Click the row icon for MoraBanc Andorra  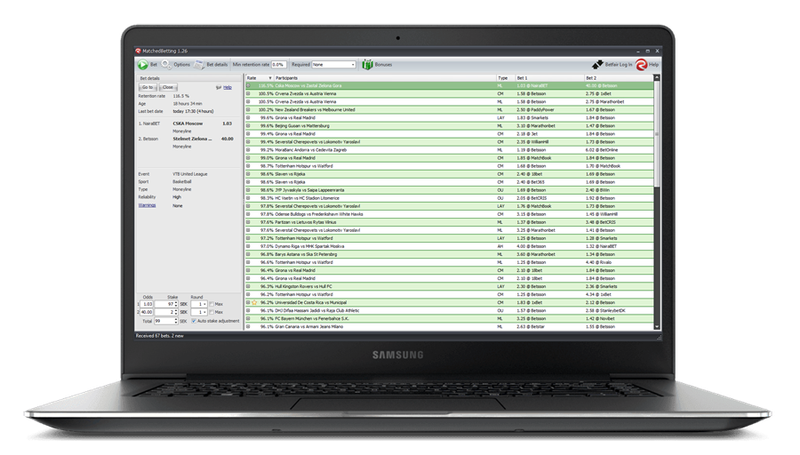tap(248, 150)
